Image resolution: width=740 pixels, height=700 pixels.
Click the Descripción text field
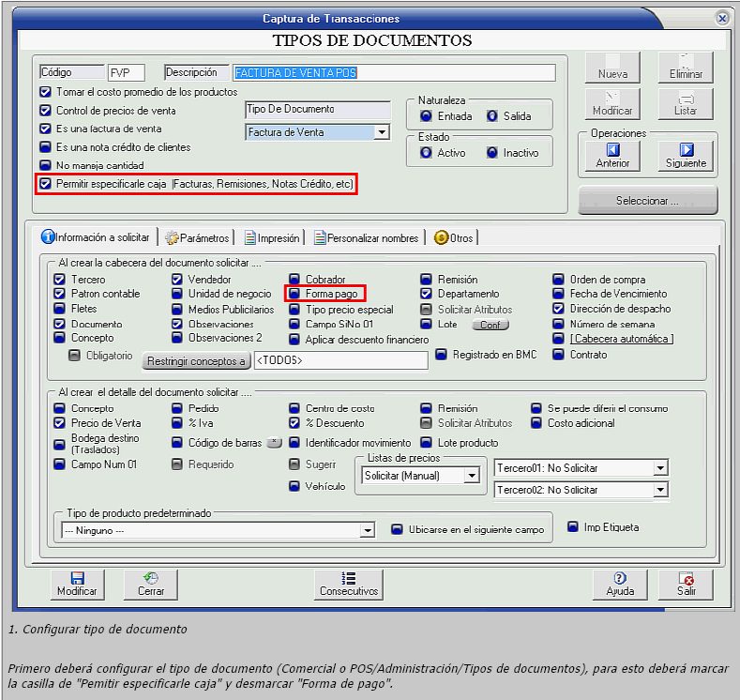point(393,72)
